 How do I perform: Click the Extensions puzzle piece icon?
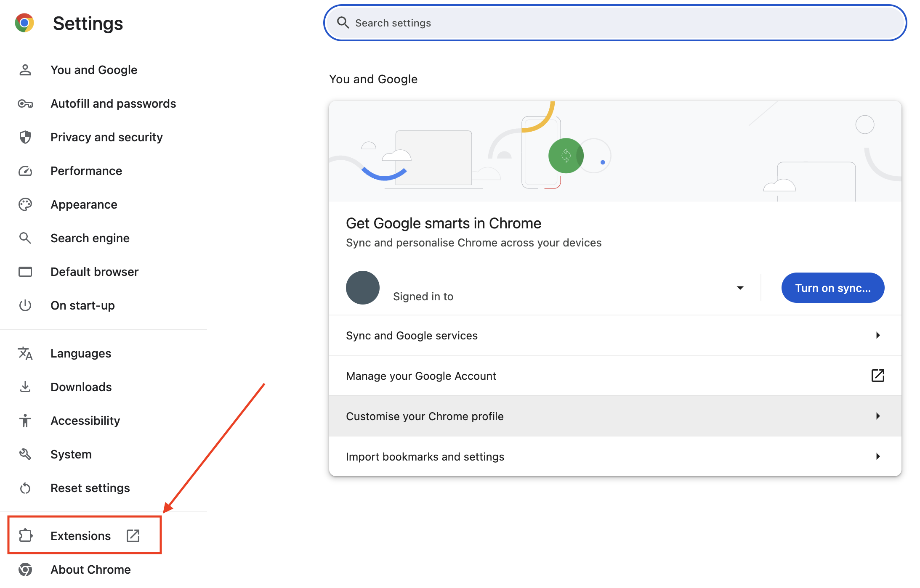[26, 535]
